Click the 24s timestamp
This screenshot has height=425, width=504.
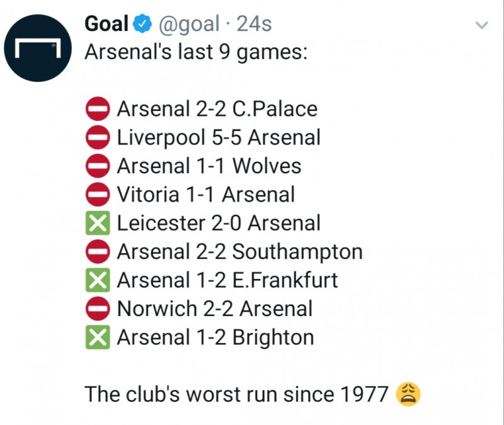pos(254,25)
